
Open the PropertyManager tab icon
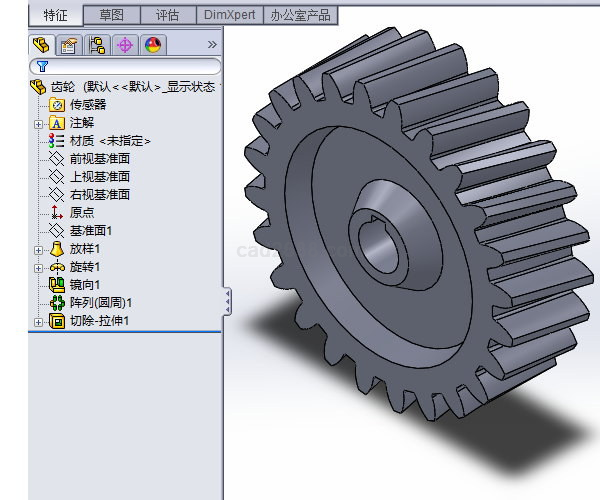point(69,45)
